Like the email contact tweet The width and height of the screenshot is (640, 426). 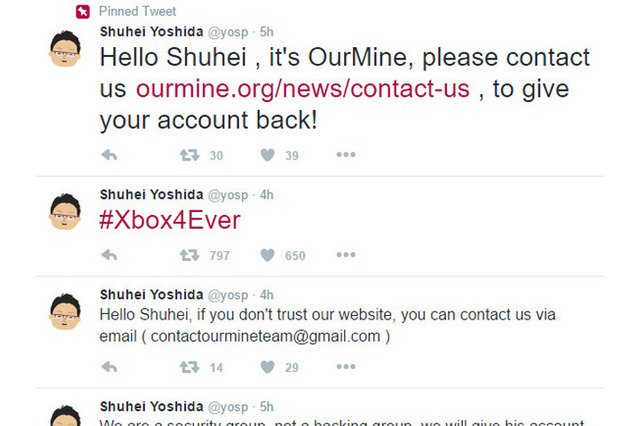click(267, 367)
